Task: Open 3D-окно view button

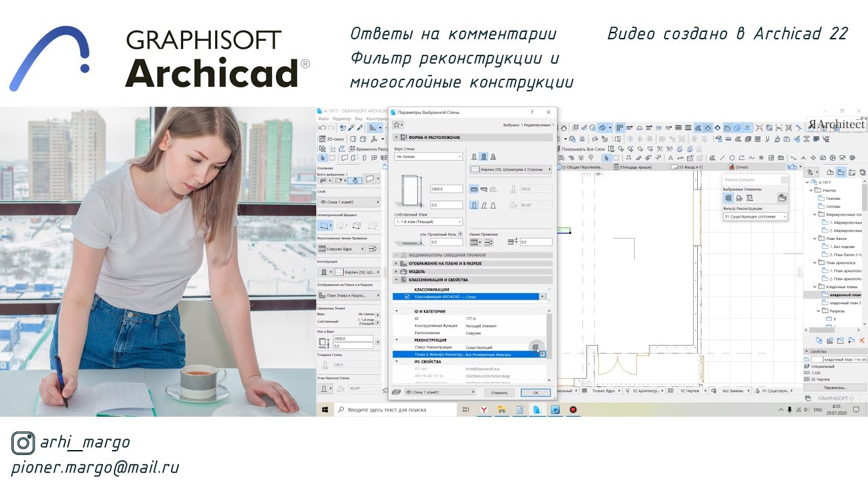Action: pyautogui.click(x=332, y=139)
